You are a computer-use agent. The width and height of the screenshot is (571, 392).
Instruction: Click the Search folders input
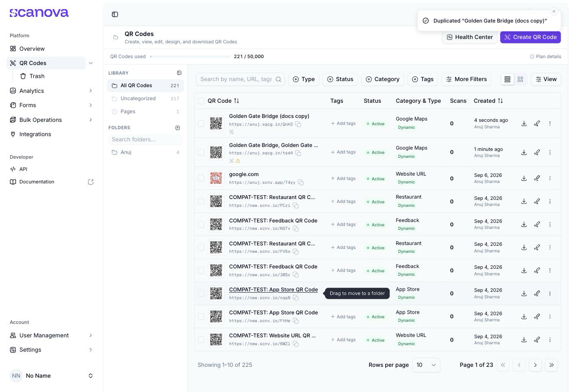coord(145,140)
